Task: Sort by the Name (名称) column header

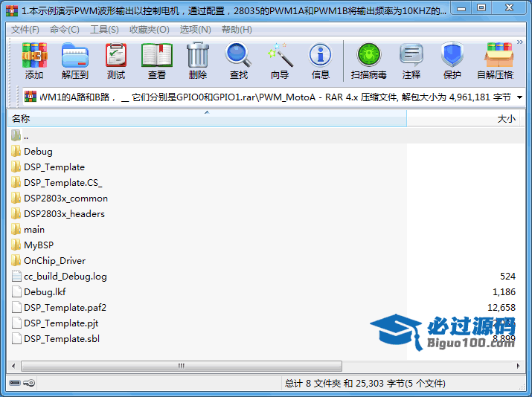Action: click(x=207, y=118)
